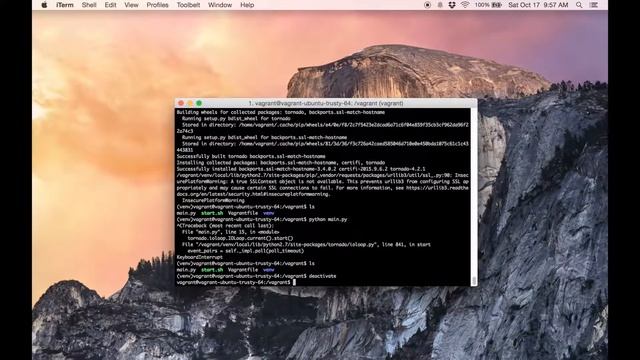Click the notification bell menu bar icon
Image resolution: width=640 pixels, height=360 pixels.
[440, 5]
